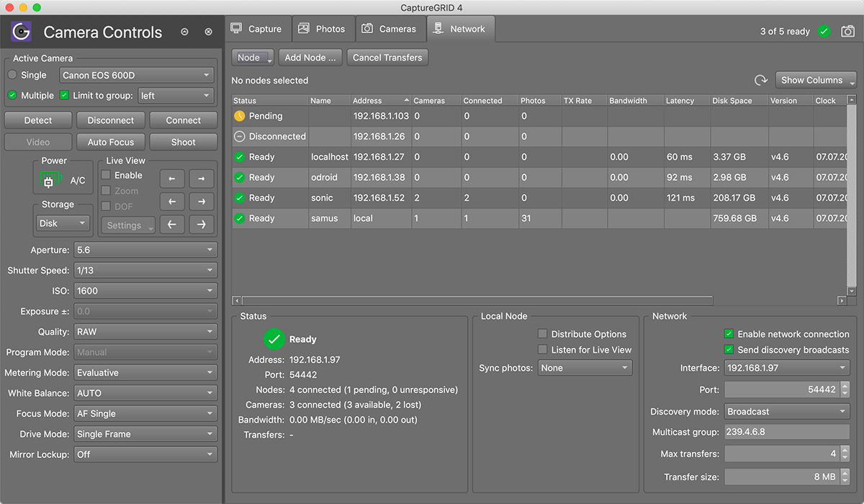The image size is (864, 504).
Task: Click the Port 54442 input field
Action: tap(782, 390)
